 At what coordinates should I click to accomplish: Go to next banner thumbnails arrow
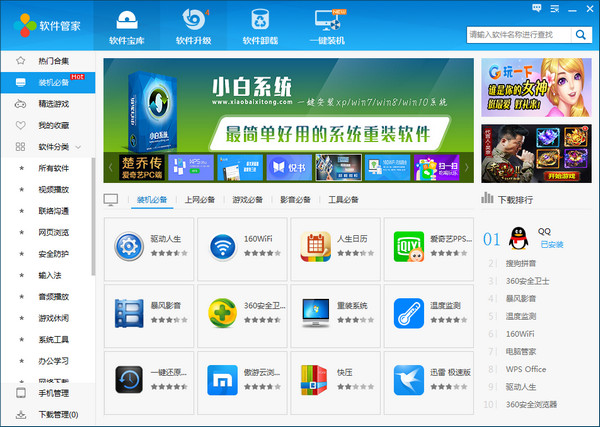(467, 167)
